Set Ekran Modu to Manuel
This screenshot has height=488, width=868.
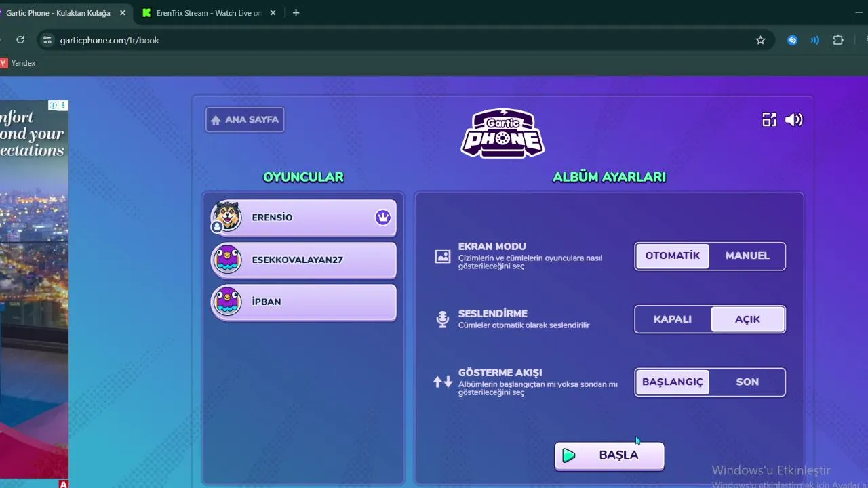pyautogui.click(x=747, y=256)
